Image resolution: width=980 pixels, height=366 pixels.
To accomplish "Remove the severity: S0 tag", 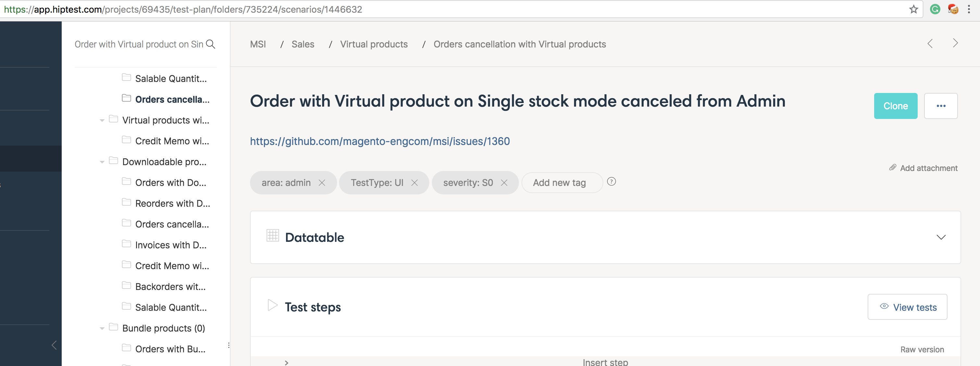I will [504, 183].
